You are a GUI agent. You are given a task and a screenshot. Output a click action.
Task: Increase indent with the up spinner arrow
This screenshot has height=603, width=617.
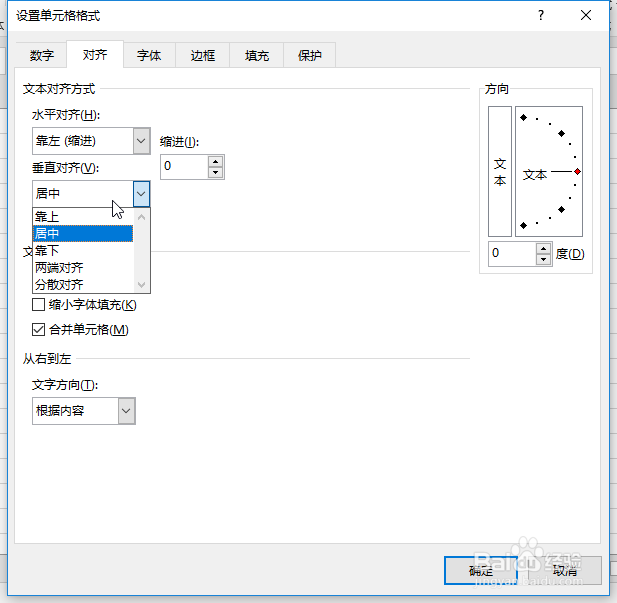(x=215, y=161)
